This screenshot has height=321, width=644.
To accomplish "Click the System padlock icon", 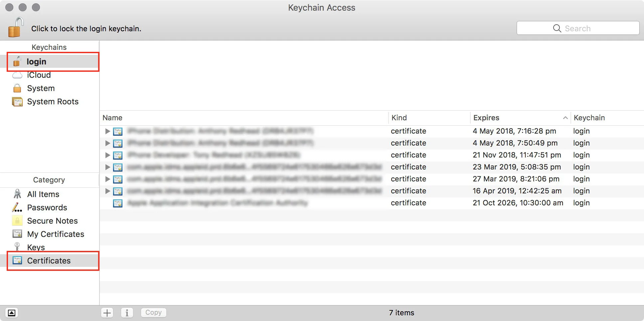I will point(17,88).
